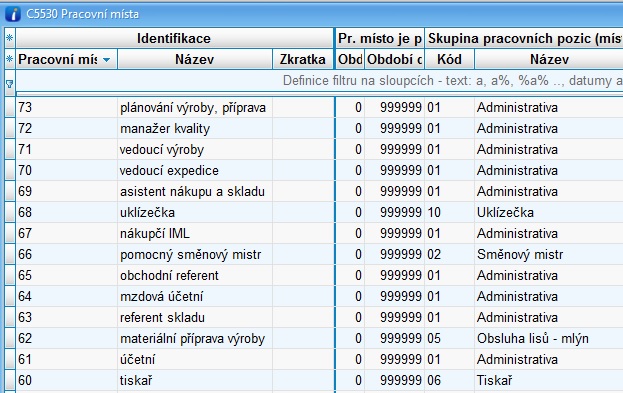Click workplace number cell 69
This screenshot has height=393, width=623.
[x=66, y=192]
